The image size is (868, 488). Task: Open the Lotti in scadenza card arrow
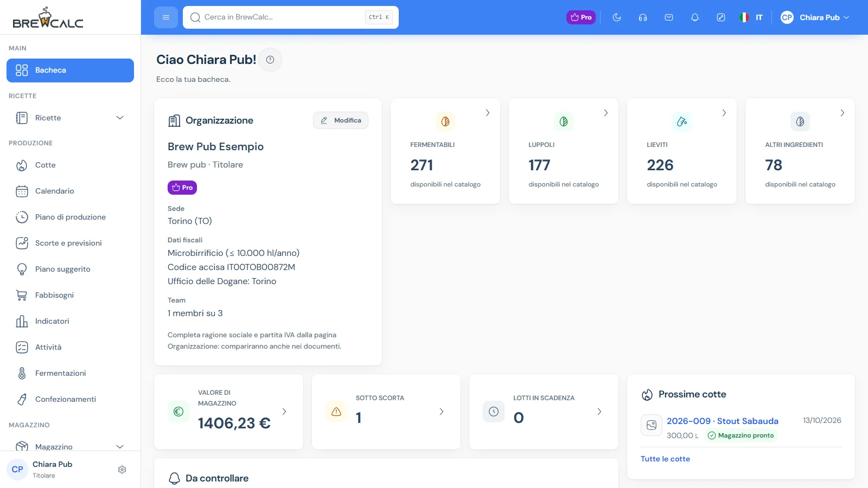(599, 412)
